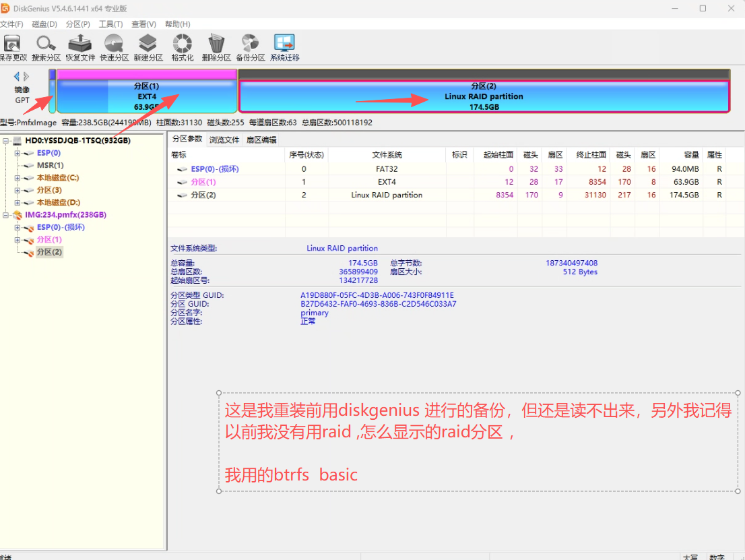Click the HD0 hard disk icon in tree
The image size is (745, 560).
point(18,141)
